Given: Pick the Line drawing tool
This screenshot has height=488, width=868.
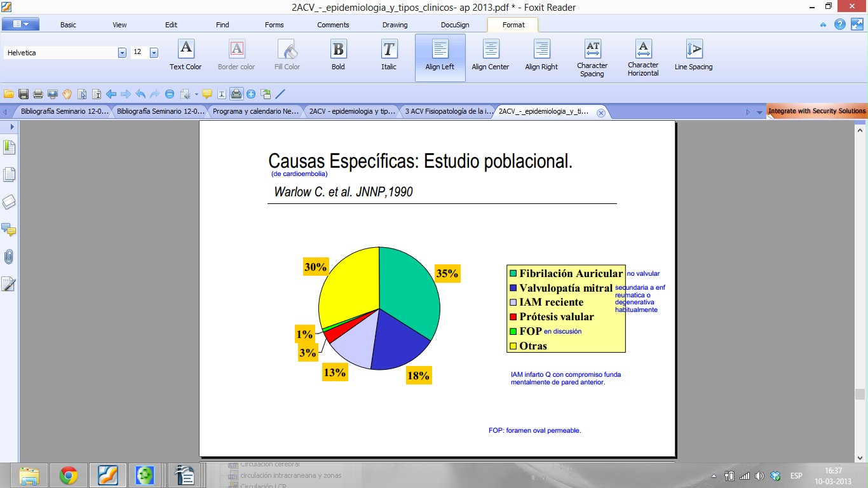Looking at the screenshot, I should coord(280,94).
